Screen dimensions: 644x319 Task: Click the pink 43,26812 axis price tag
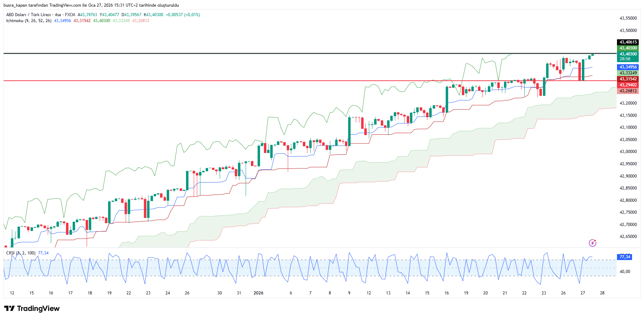[628, 91]
